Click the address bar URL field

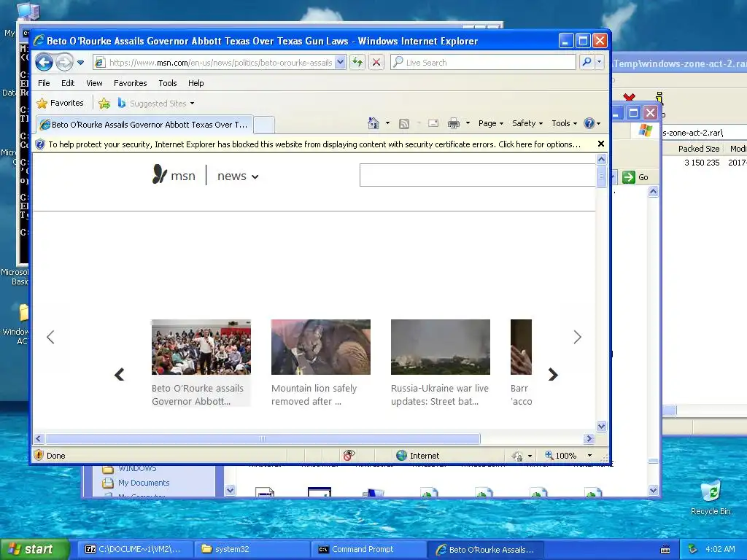tap(220, 63)
